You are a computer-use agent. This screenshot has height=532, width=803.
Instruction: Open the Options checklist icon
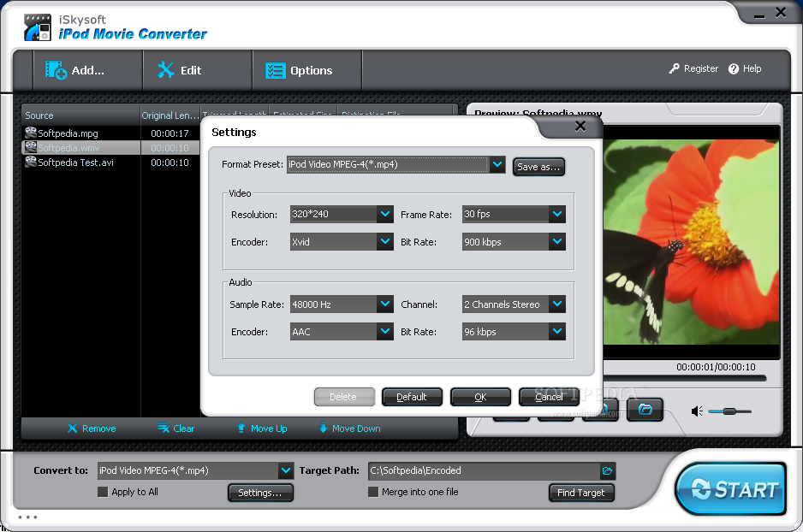point(275,71)
